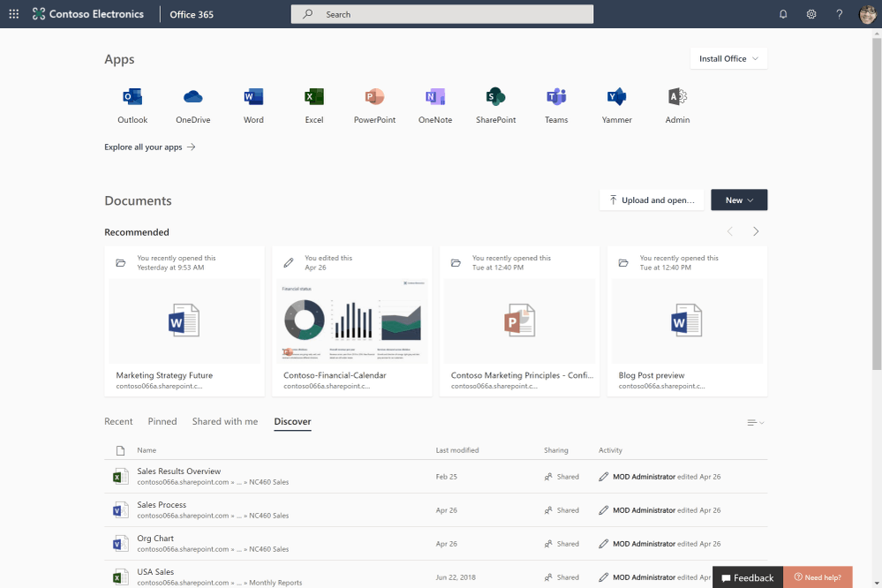Image resolution: width=882 pixels, height=588 pixels.
Task: Open the list view options dropdown
Action: tap(755, 423)
